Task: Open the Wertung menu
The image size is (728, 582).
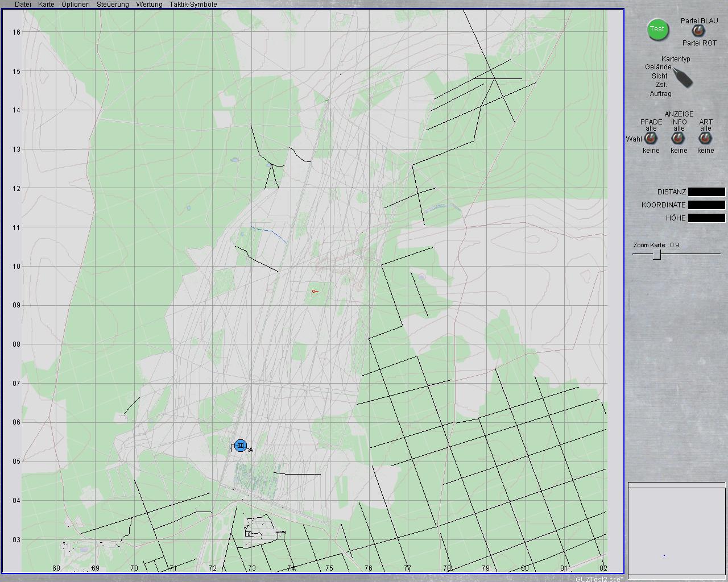Action: (149, 5)
